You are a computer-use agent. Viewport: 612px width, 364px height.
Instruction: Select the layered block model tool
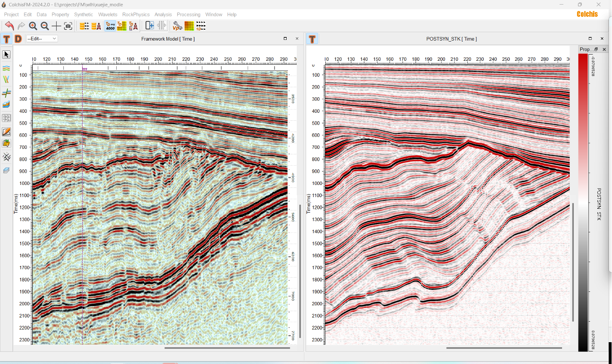6,104
